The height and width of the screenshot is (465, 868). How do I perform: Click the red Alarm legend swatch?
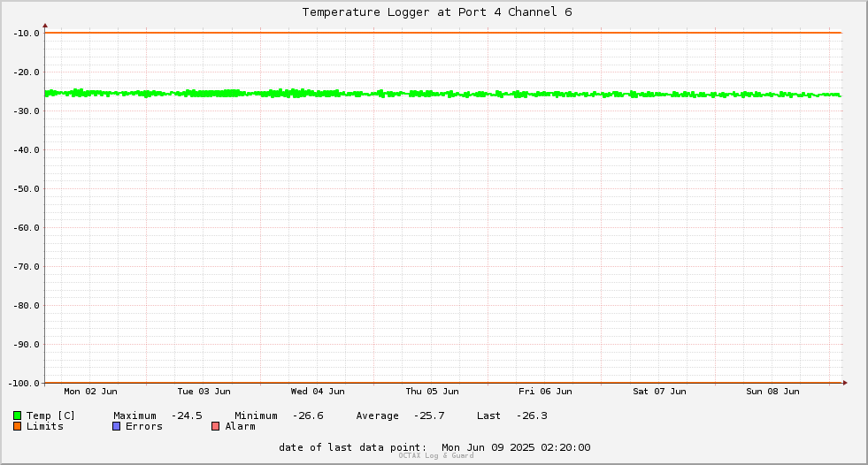click(215, 426)
